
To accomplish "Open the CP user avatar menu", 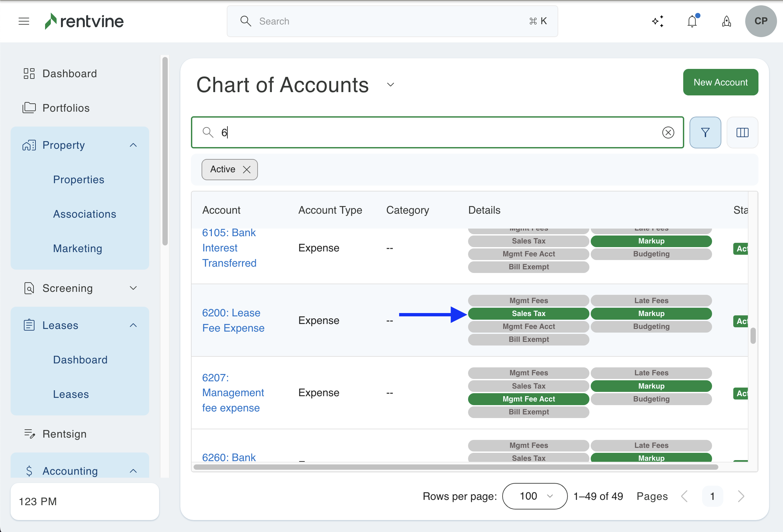I will (760, 21).
